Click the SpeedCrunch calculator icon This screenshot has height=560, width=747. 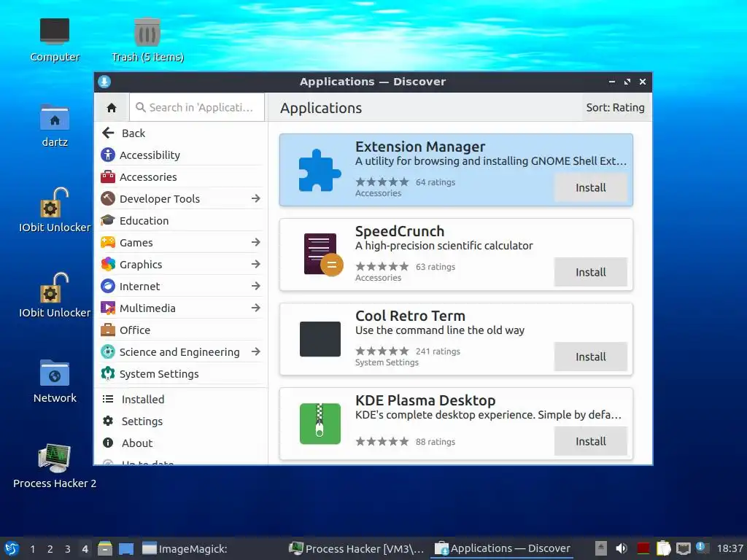[x=323, y=254]
